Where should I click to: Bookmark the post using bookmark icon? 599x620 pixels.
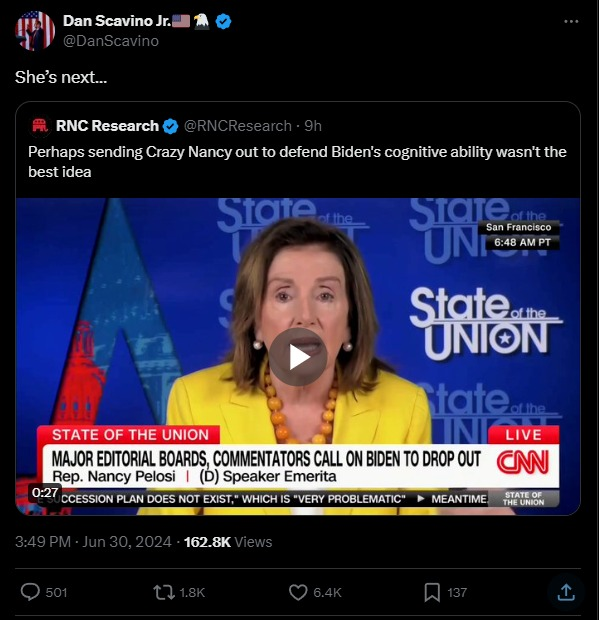(x=432, y=592)
